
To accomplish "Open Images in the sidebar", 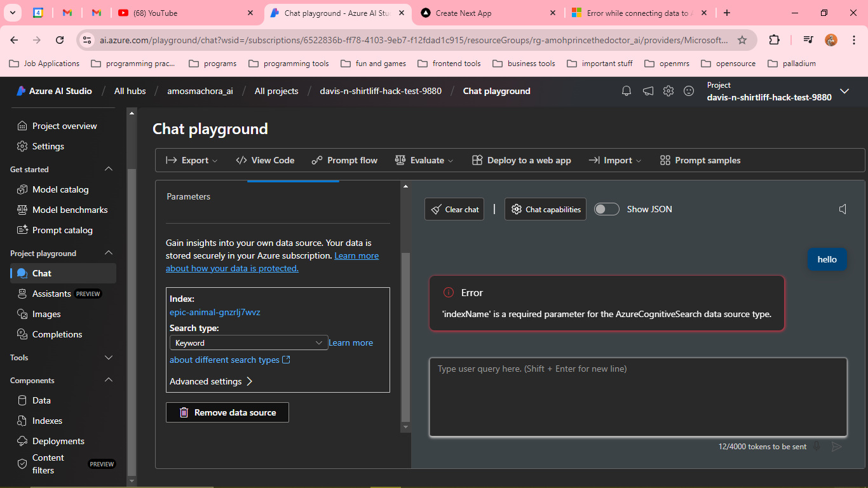I will pyautogui.click(x=63, y=314).
